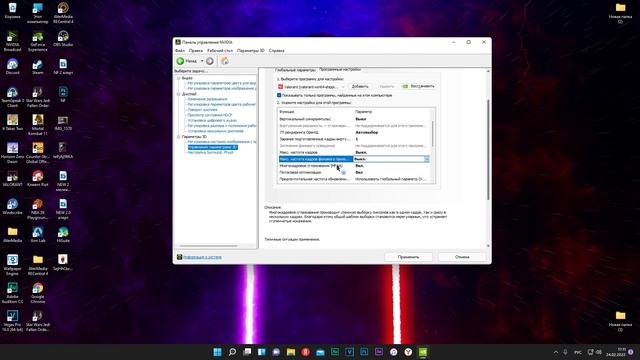Open Поворот дисплея in task tree
Image resolution: width=640 pixels, height=360 pixels.
[x=202, y=110]
